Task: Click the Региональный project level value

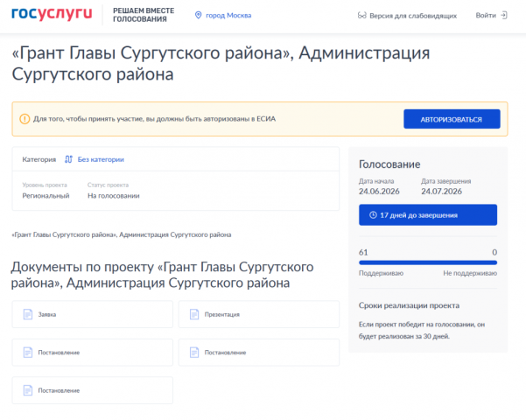Action: coord(46,196)
